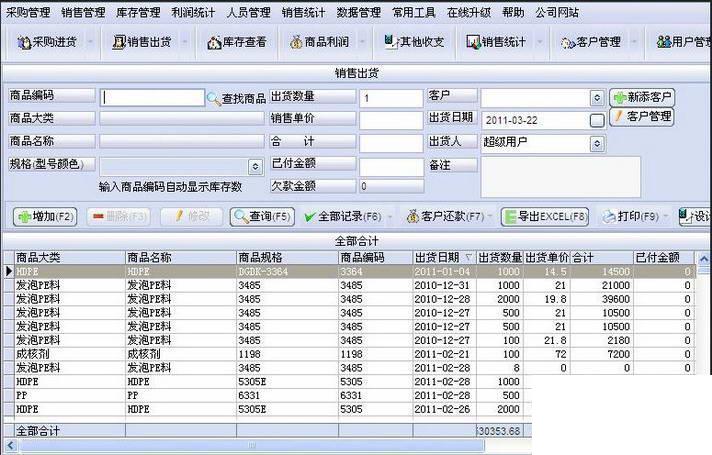
Task: Focus the 已付金额 input field
Action: (391, 167)
